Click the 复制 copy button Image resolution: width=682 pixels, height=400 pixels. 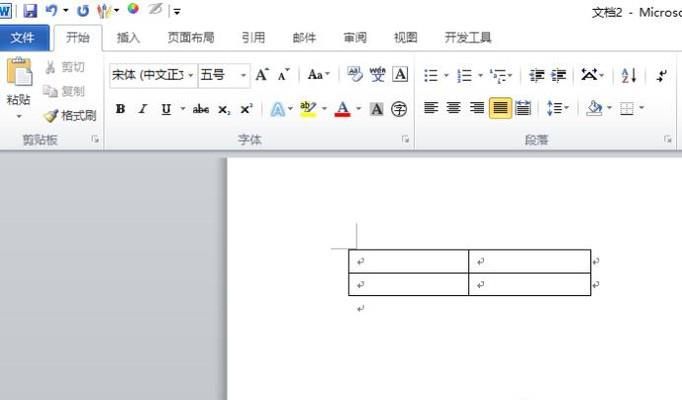64,91
